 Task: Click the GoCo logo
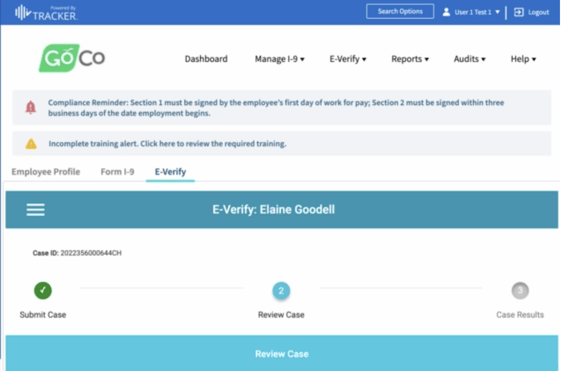[x=72, y=58]
